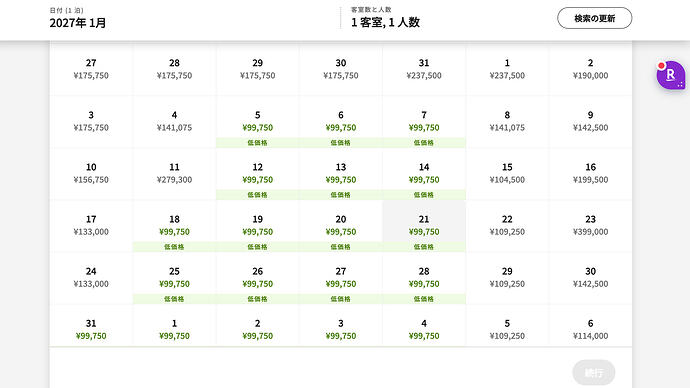Click the 検索の更新 button
Image resolution: width=690 pixels, height=388 pixels.
(x=595, y=18)
